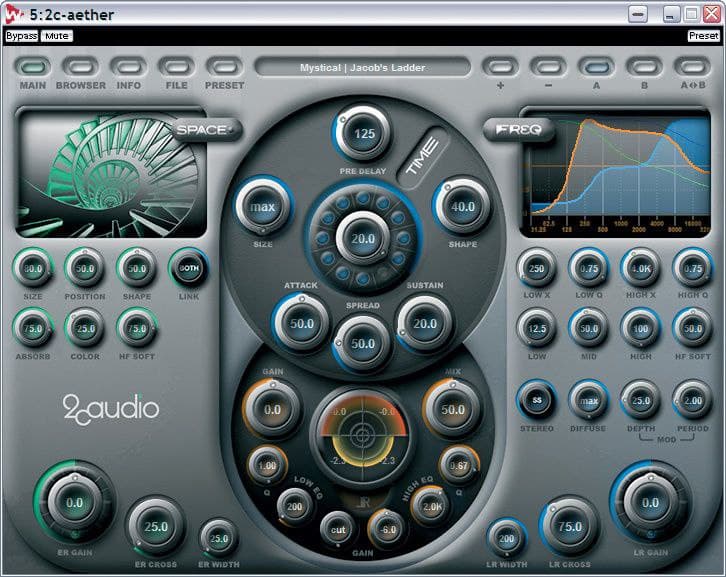Image resolution: width=726 pixels, height=577 pixels.
Task: Click the ER GAIN knob showing 0.0
Action: tap(75, 502)
